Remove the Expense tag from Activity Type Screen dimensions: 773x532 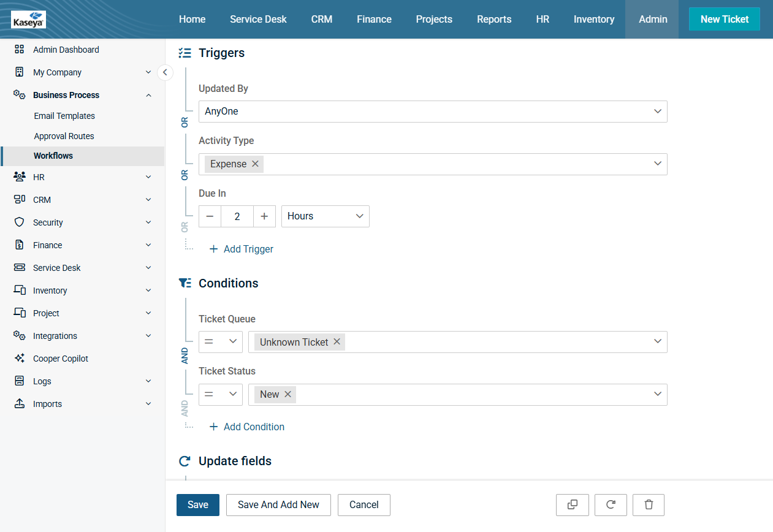[x=256, y=164]
